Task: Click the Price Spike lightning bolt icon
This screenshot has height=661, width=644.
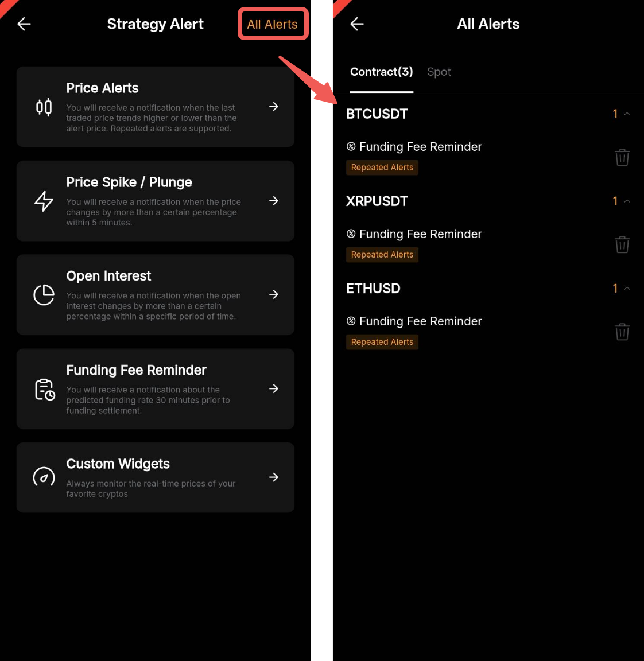Action: 44,201
